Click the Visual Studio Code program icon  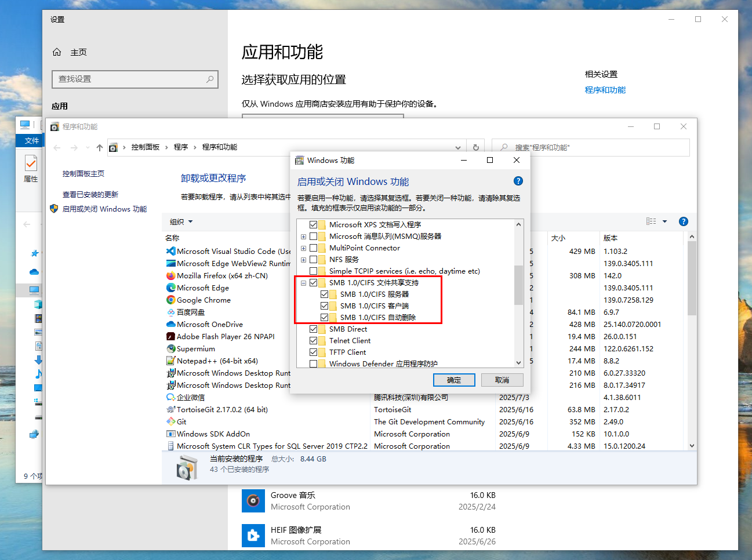[170, 251]
